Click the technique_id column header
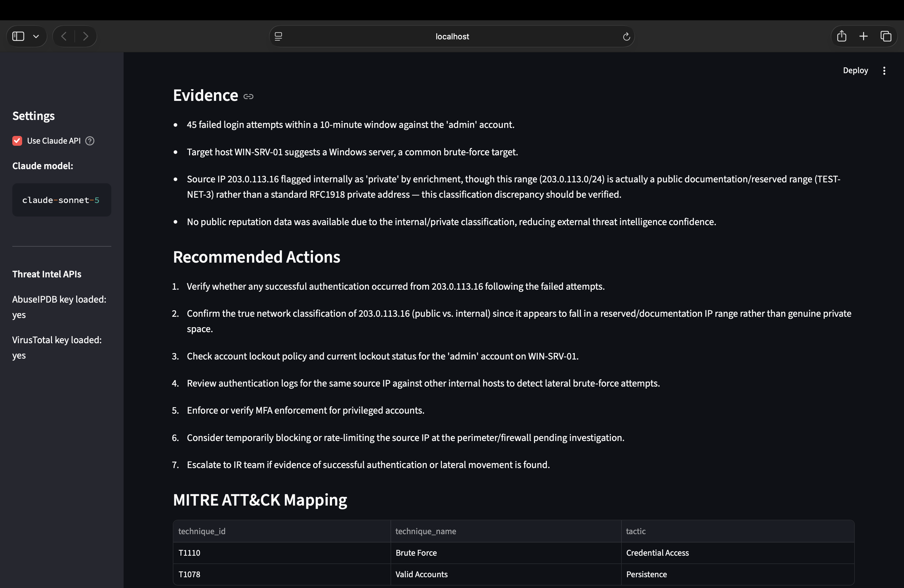 pos(282,531)
